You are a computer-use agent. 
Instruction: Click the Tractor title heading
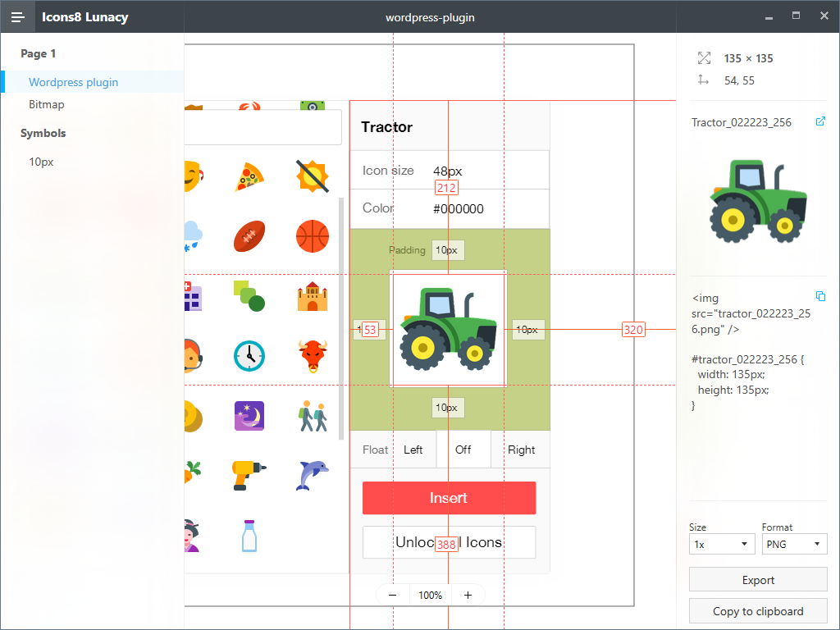(386, 127)
